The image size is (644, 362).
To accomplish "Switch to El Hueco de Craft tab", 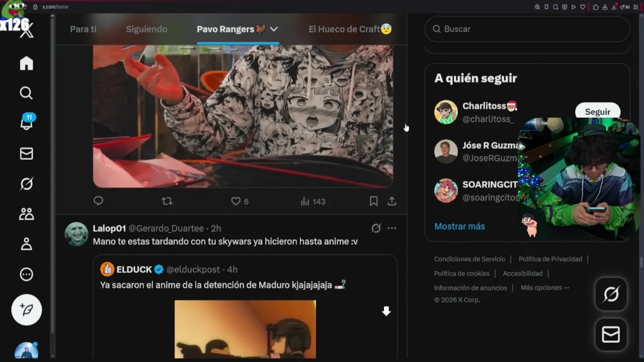I will coord(350,29).
